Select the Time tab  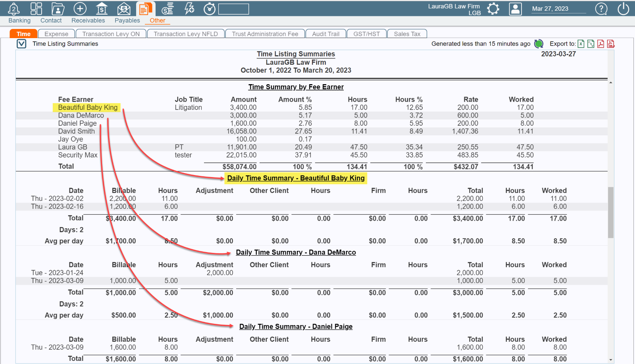(23, 34)
